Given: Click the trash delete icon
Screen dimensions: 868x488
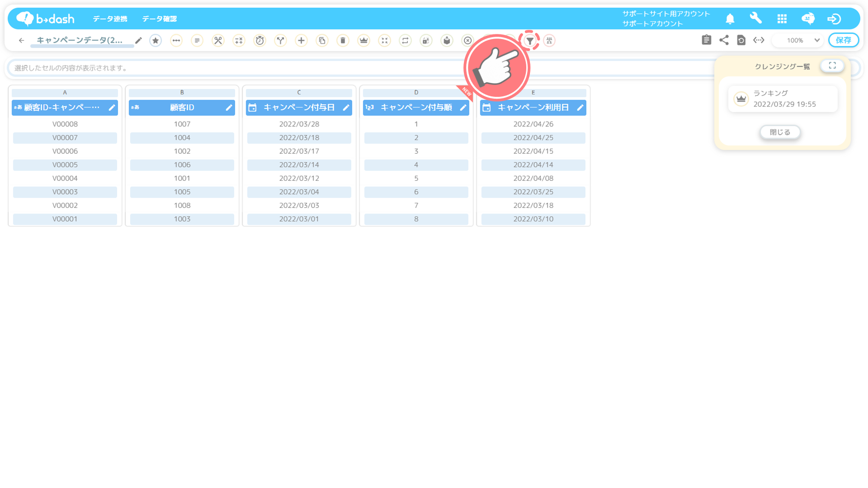Looking at the screenshot, I should click(343, 40).
